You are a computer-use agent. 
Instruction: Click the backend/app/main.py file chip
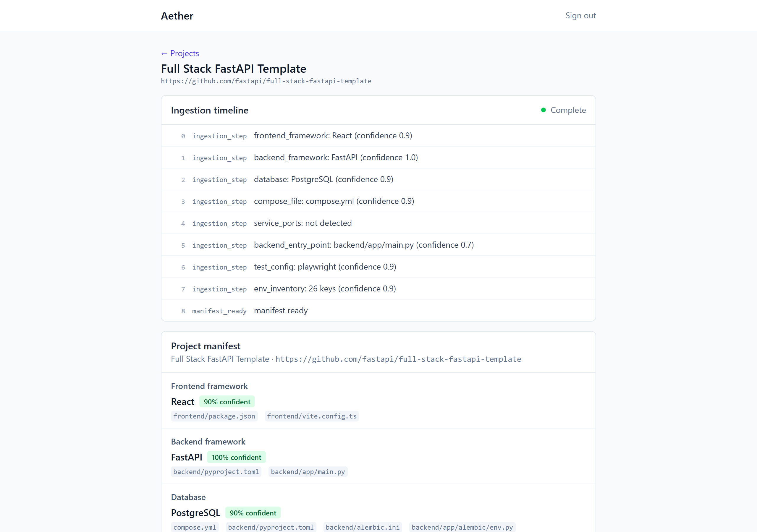click(x=308, y=472)
